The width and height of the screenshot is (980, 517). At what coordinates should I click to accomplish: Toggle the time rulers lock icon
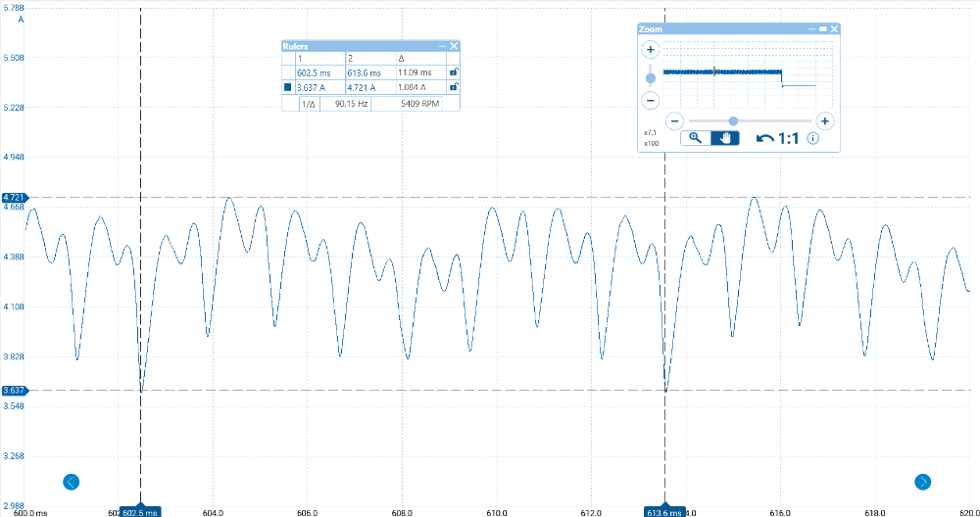pos(453,72)
